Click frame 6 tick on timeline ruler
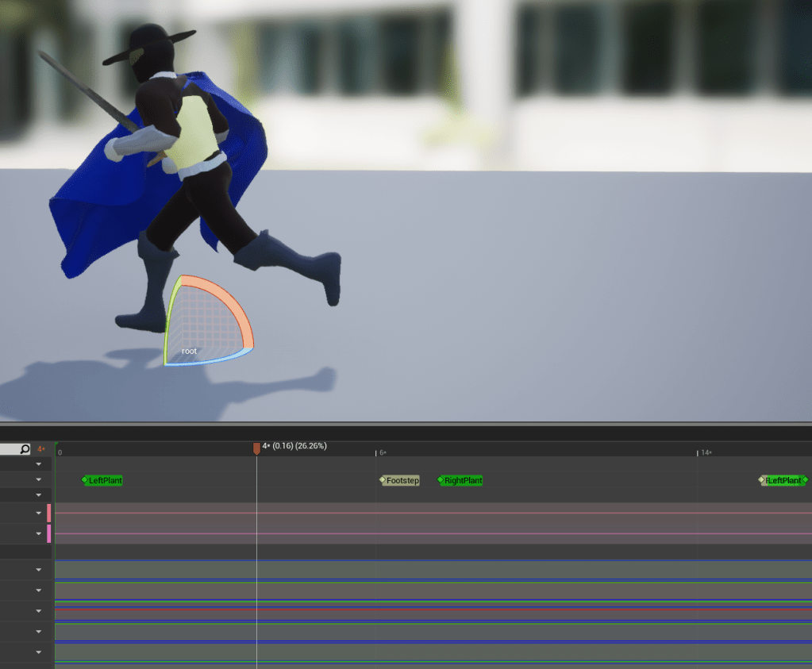 [x=376, y=452]
